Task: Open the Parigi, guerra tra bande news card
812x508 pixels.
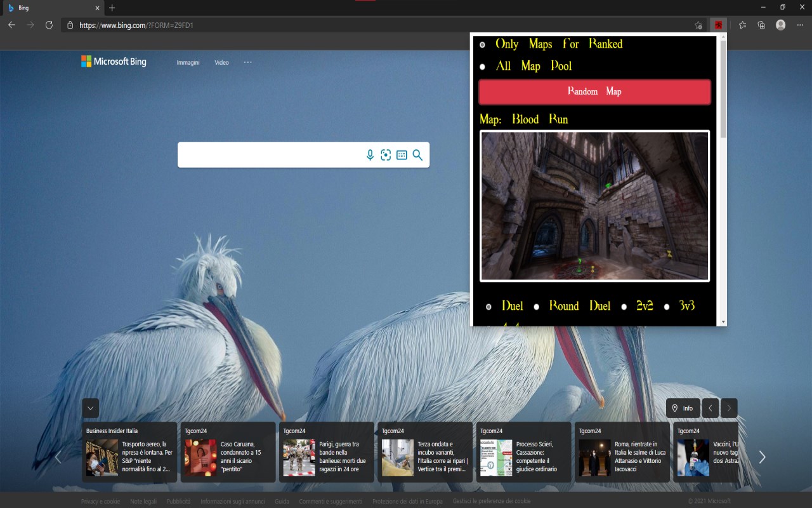Action: pos(326,452)
